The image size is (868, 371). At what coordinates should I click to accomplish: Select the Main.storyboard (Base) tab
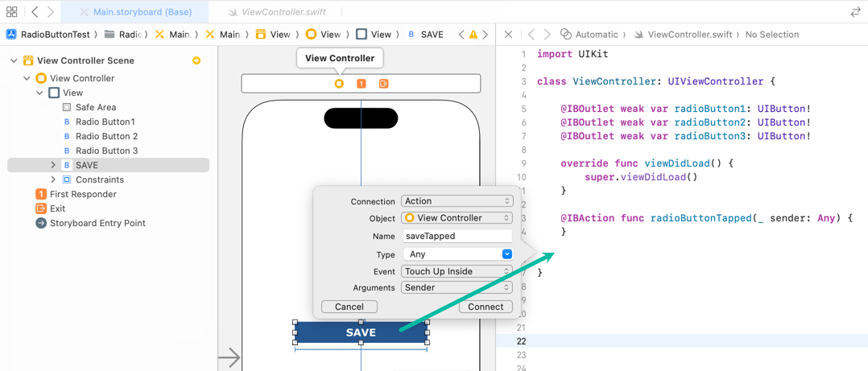(142, 12)
